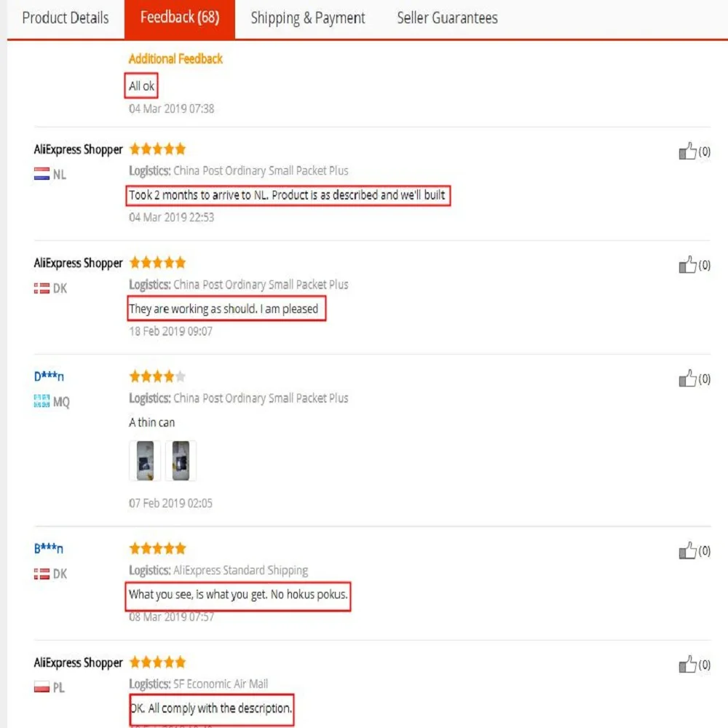Open the second review photo thumbnail by D***n
This screenshot has height=728, width=728.
pyautogui.click(x=181, y=461)
